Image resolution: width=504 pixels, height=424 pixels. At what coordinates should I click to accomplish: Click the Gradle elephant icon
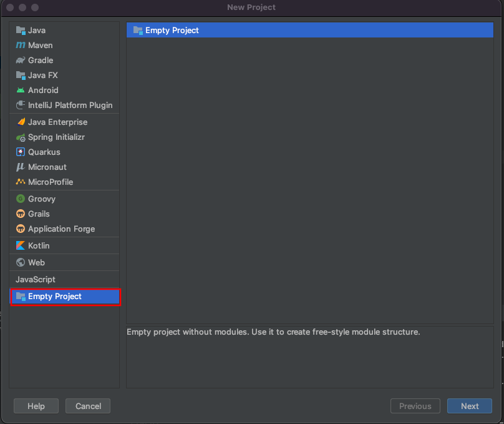click(21, 60)
